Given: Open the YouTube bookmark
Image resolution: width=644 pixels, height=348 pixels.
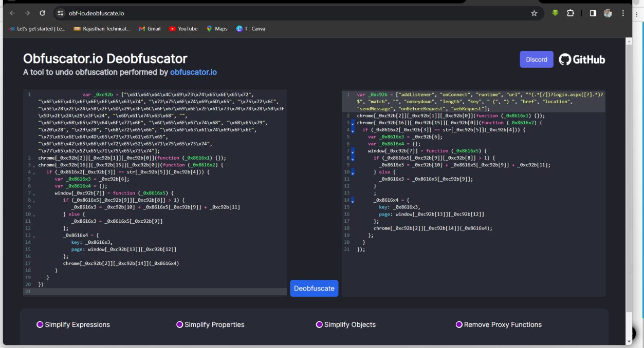Looking at the screenshot, I should (183, 29).
